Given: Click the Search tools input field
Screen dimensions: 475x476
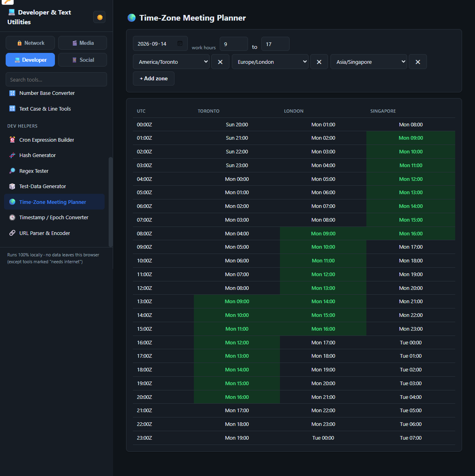Looking at the screenshot, I should tap(56, 80).
